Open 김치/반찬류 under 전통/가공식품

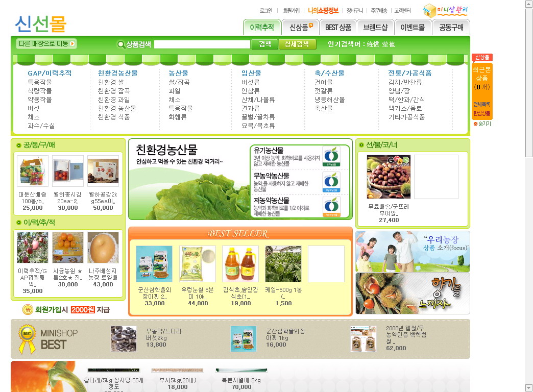coord(405,82)
